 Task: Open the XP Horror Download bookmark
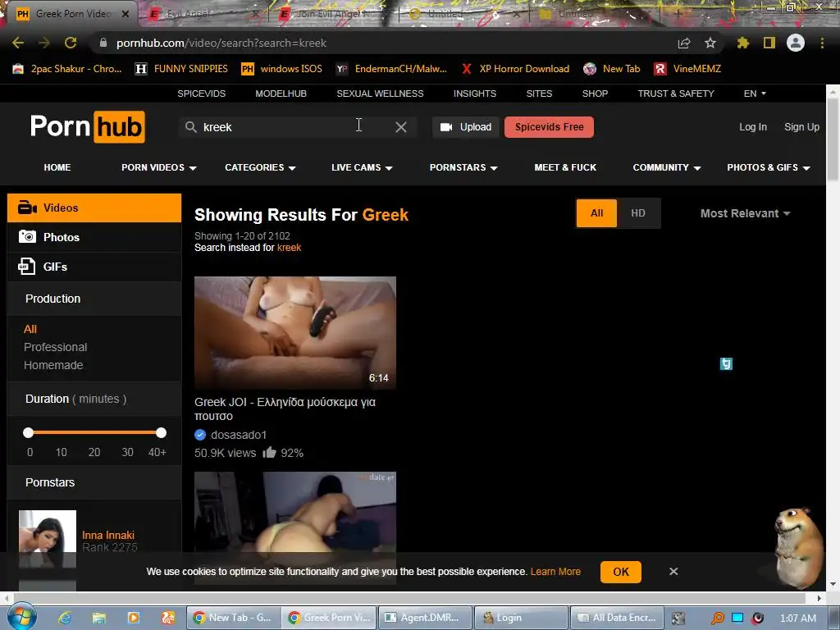coord(515,69)
